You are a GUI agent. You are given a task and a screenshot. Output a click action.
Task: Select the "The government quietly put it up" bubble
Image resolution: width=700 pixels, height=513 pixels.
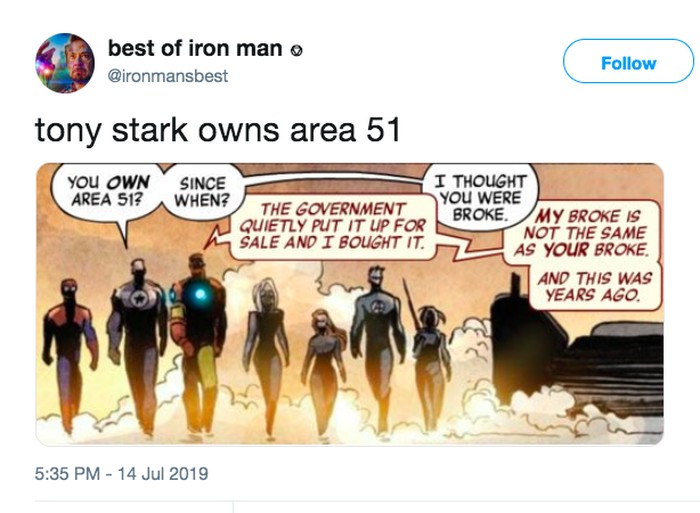(331, 227)
